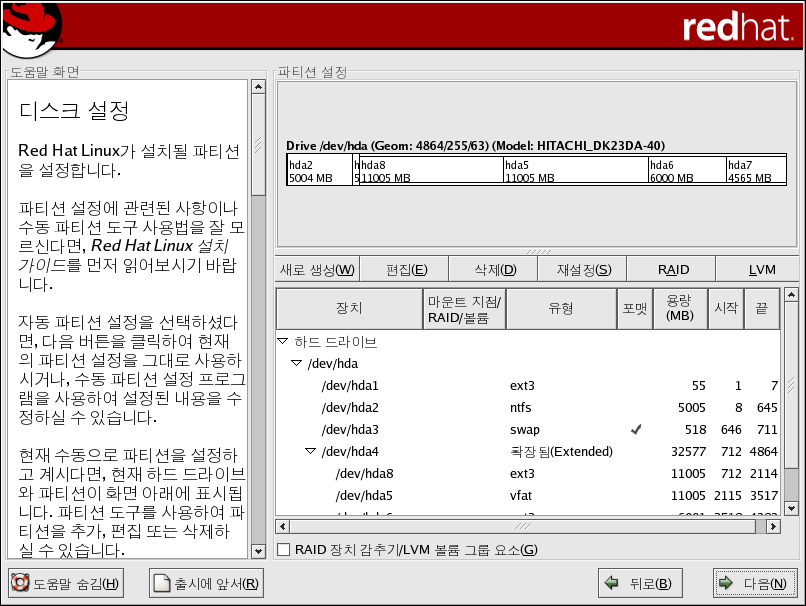Collapse the /dev/hda tree node
The height and width of the screenshot is (606, 806).
(x=297, y=364)
